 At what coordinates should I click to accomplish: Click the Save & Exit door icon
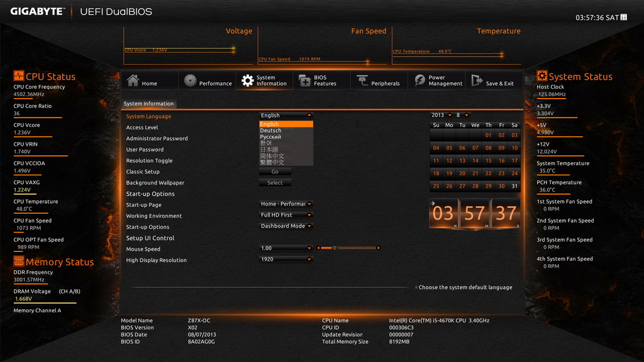click(x=477, y=80)
